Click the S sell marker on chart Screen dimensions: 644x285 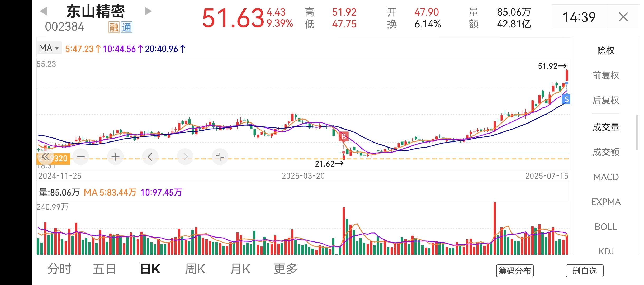point(566,99)
